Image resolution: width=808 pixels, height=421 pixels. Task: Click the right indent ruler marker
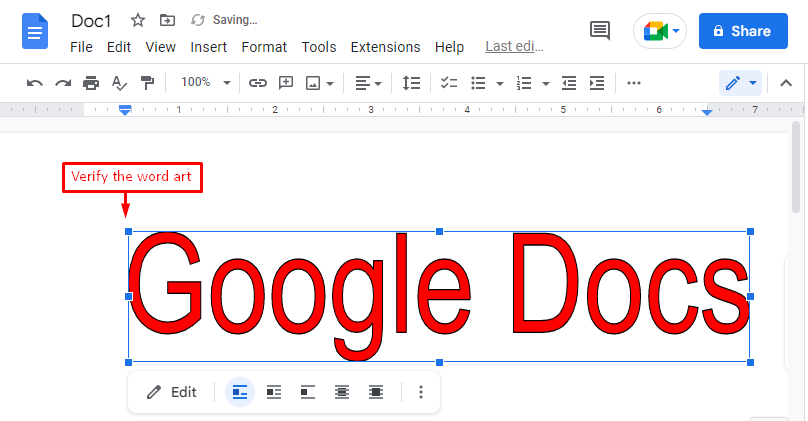(x=707, y=112)
